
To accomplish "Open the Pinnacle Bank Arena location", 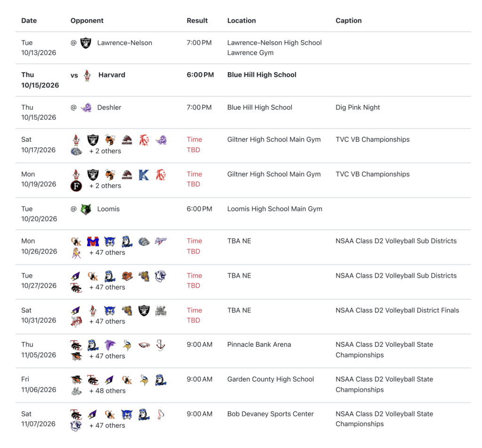I will 259,345.
